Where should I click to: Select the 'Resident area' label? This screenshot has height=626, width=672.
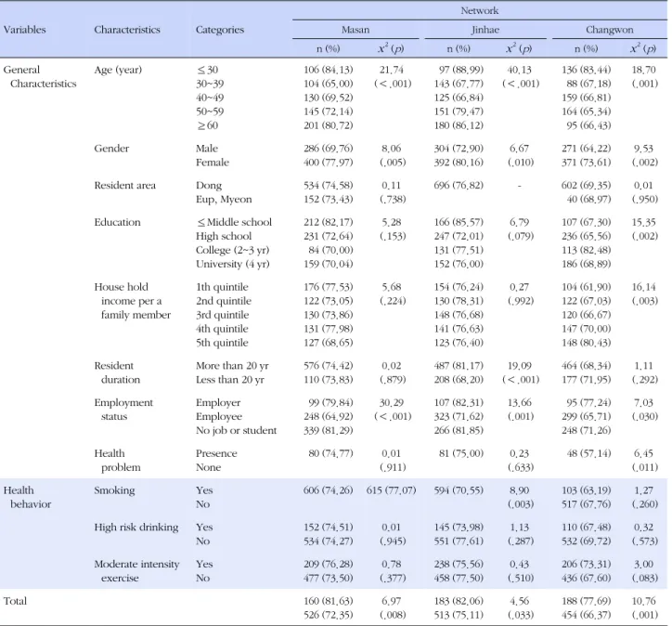coord(124,185)
